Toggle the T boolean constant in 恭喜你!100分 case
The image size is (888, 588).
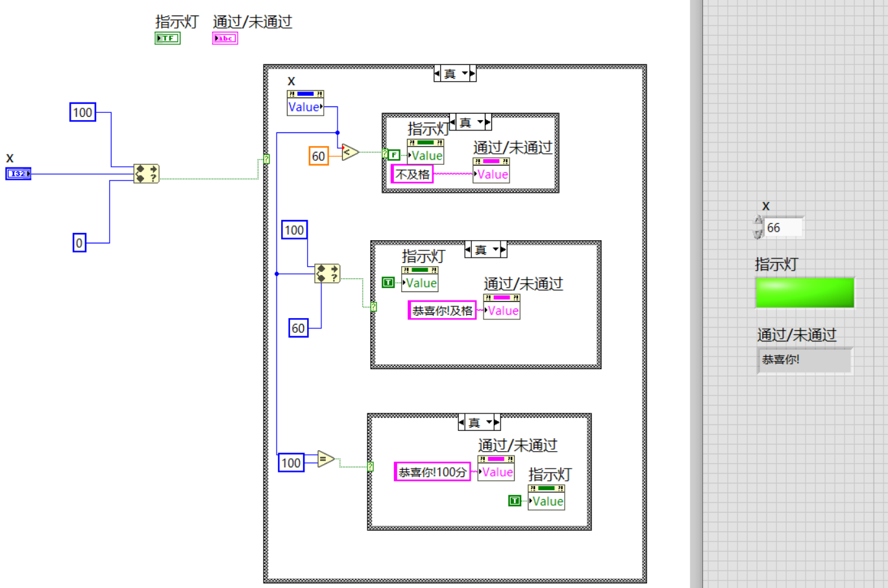click(x=515, y=500)
